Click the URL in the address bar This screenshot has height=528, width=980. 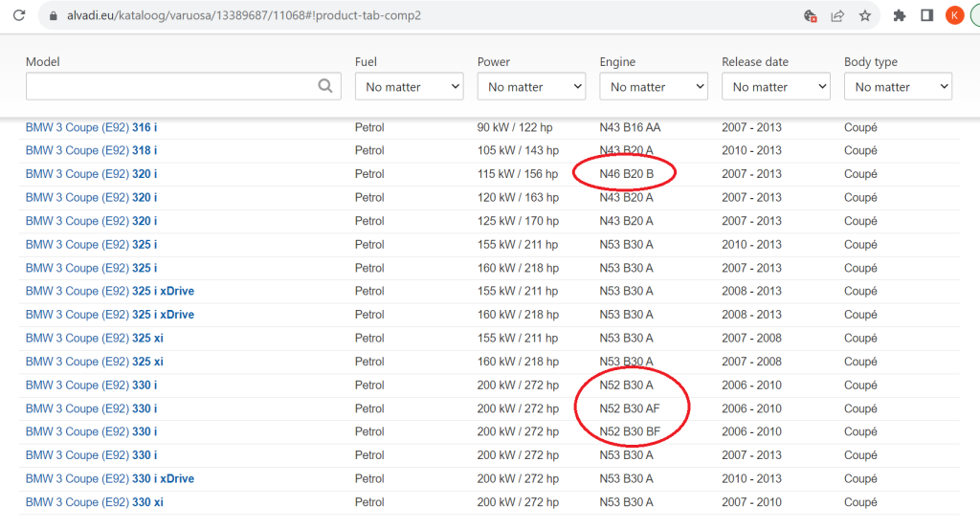[243, 15]
